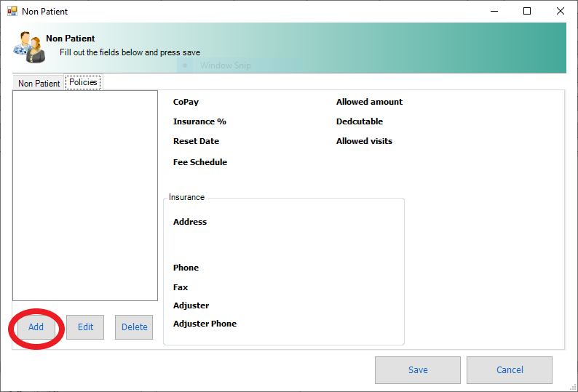Click inside the empty policies list box
Screen dimensions: 578x392
tap(85, 195)
